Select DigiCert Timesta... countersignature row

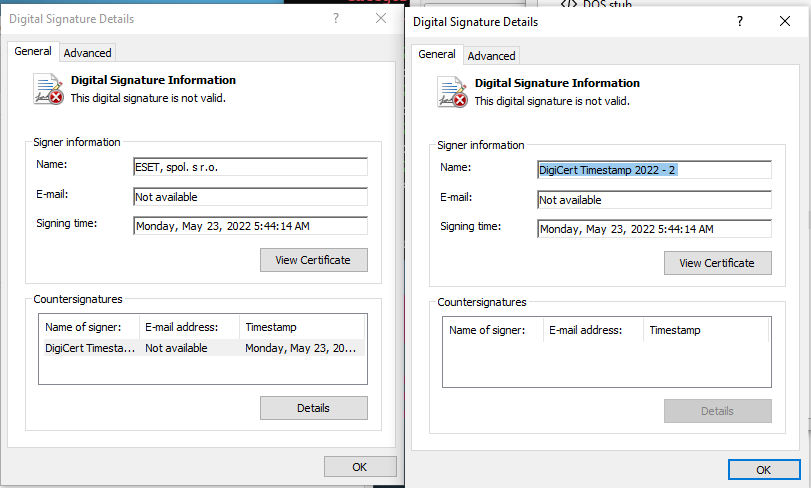(203, 348)
